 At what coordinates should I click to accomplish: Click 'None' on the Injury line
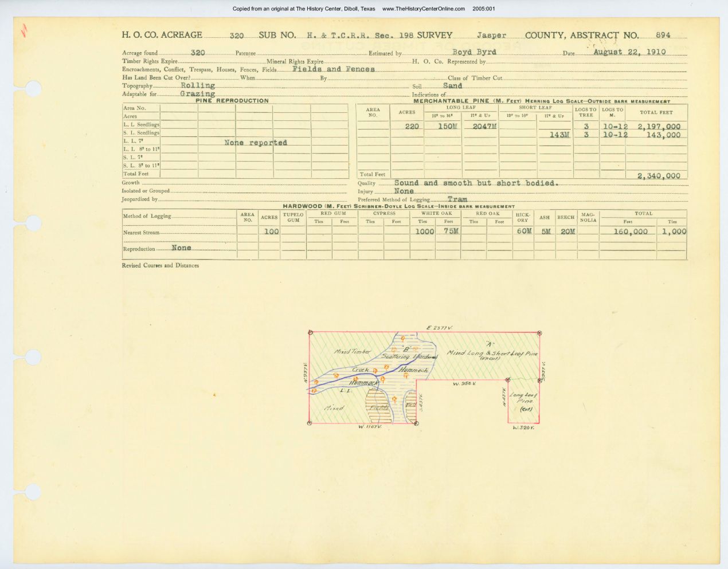(404, 191)
